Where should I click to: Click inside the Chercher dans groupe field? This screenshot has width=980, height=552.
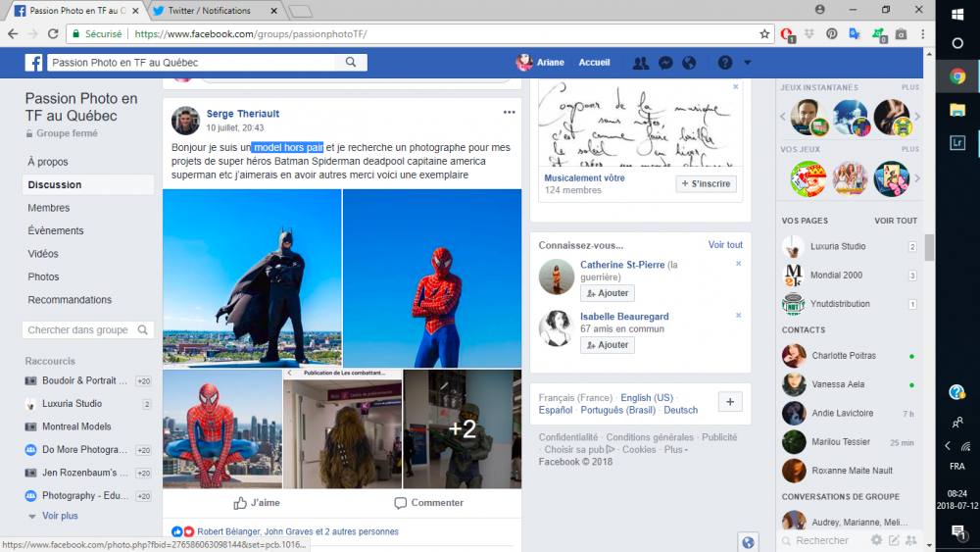point(78,330)
